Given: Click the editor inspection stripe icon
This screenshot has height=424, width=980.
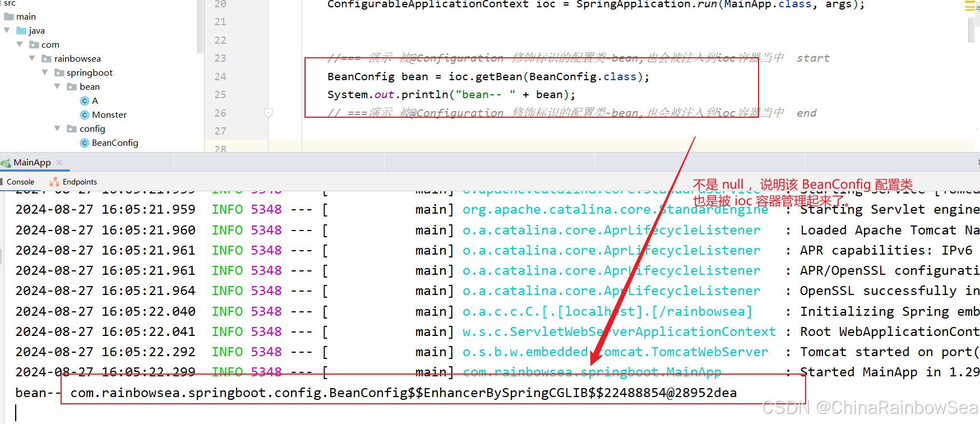Looking at the screenshot, I should pyautogui.click(x=970, y=6).
